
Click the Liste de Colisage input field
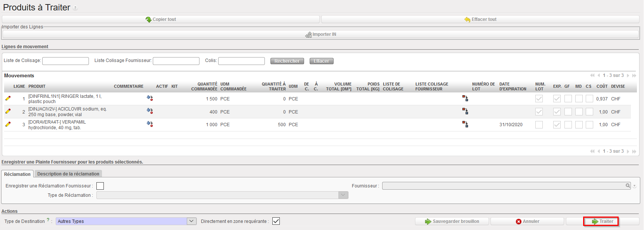65,61
